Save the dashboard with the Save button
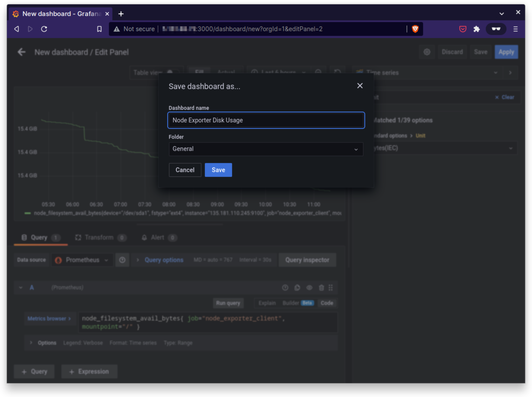 click(218, 170)
